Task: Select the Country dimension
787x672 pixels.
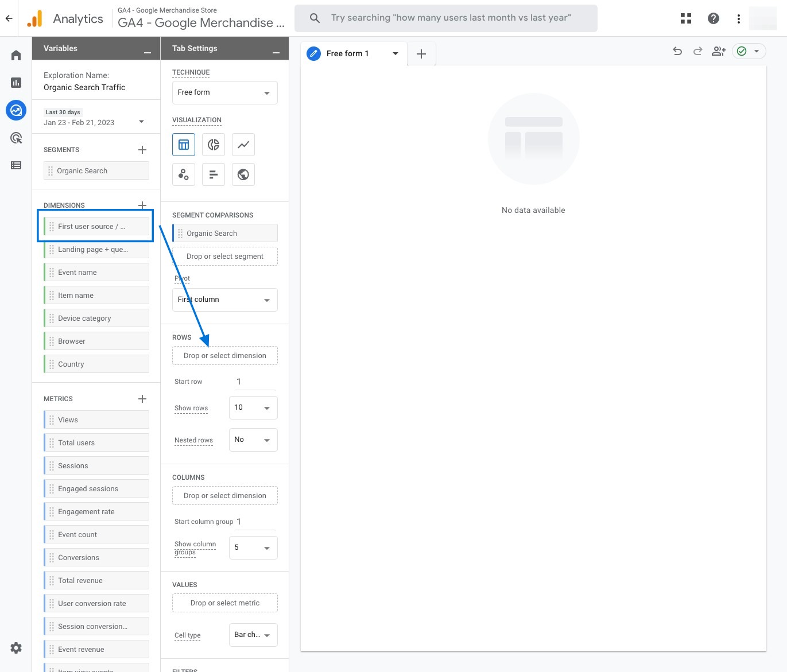Action: 96,364
